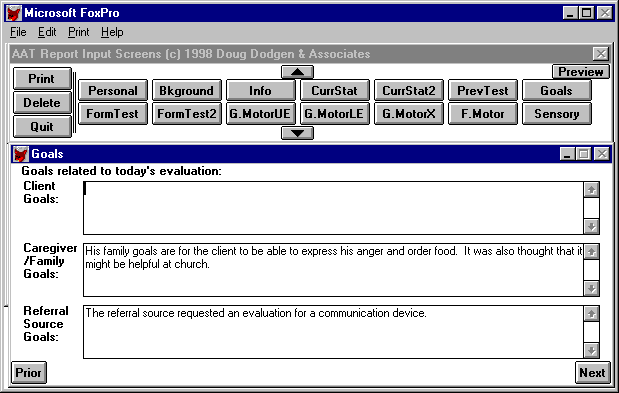Open the File menu

pyautogui.click(x=18, y=32)
